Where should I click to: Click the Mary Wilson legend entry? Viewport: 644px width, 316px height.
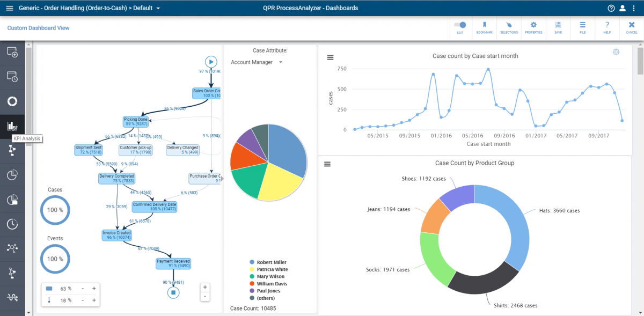point(266,276)
